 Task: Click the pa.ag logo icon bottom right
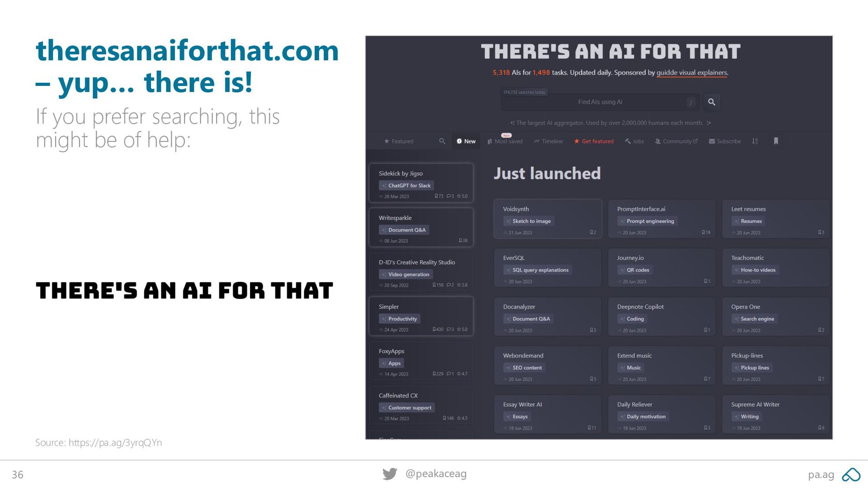click(x=851, y=475)
